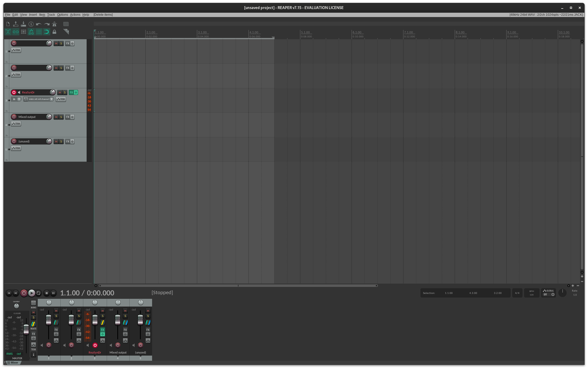
Task: Click ReaSynDr channel volume fader in mixer
Action: (x=95, y=320)
